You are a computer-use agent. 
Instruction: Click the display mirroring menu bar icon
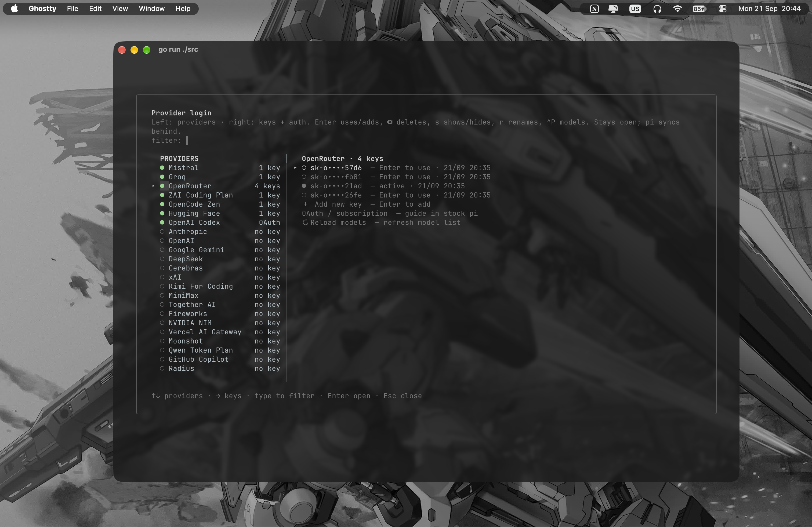[614, 9]
